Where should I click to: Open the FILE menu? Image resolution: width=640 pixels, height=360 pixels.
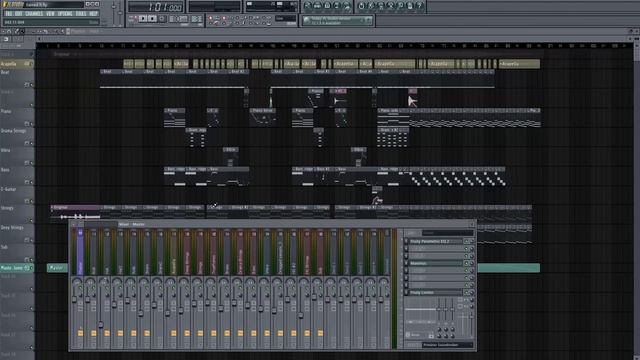[8, 13]
